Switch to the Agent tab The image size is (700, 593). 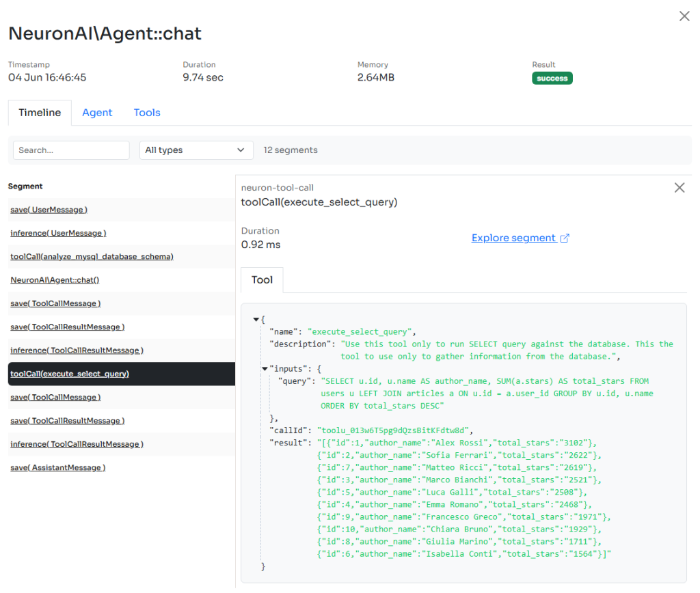coord(97,113)
